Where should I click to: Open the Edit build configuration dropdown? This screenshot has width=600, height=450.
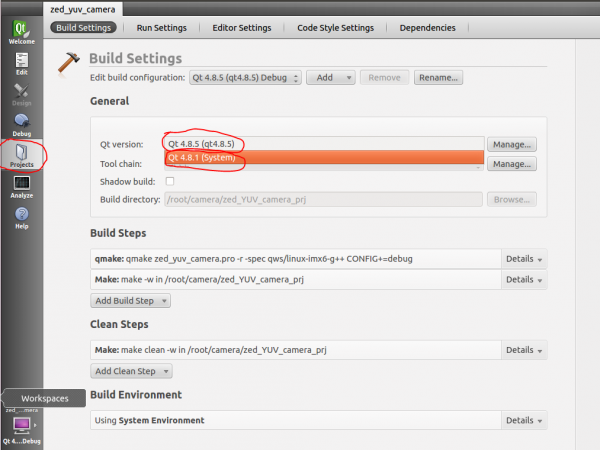[x=245, y=77]
